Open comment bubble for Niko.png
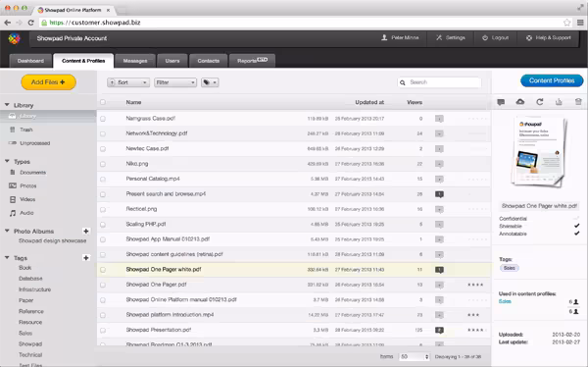The image size is (588, 367). coord(439,164)
